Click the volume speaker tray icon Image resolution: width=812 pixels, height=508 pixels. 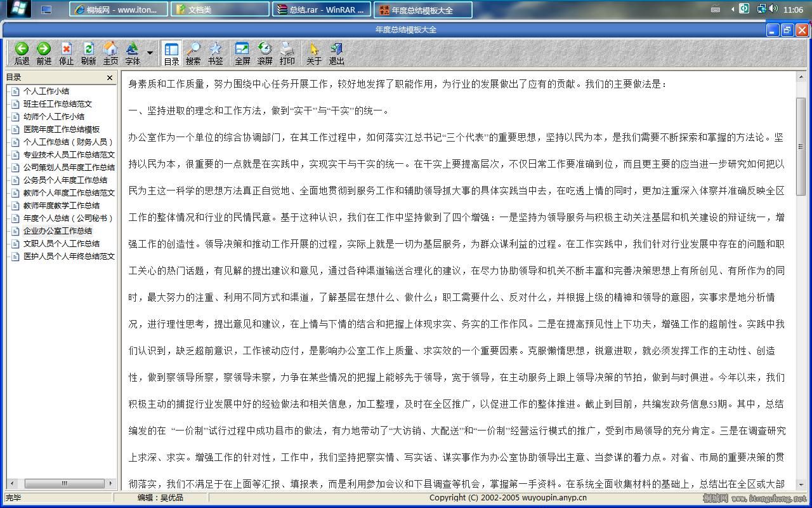click(x=773, y=9)
